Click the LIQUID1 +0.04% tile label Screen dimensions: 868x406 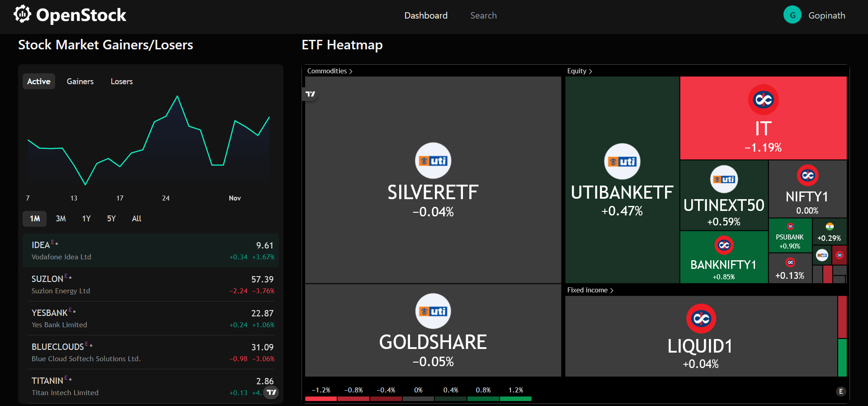700,355
